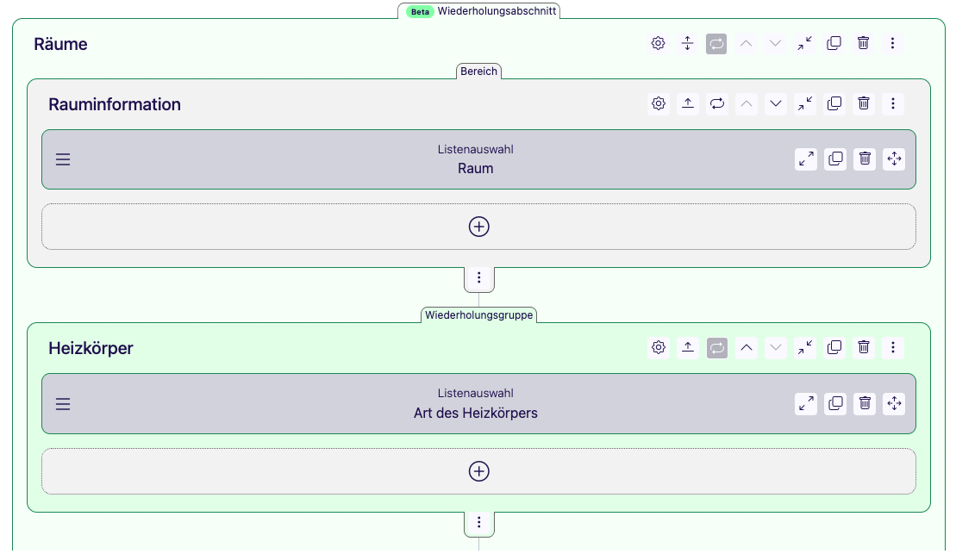Viewport: 956px width, 560px height.
Task: Open settings gear for Heizkörper group
Action: [x=659, y=347]
